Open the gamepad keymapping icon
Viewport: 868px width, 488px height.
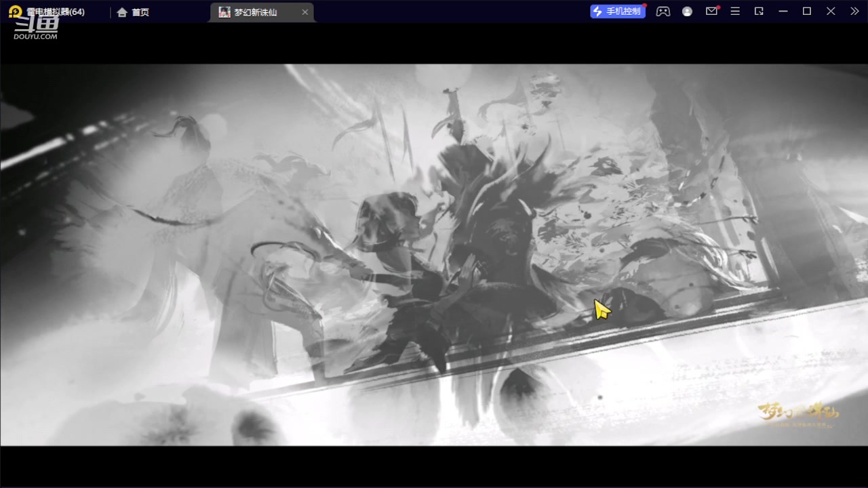point(663,12)
